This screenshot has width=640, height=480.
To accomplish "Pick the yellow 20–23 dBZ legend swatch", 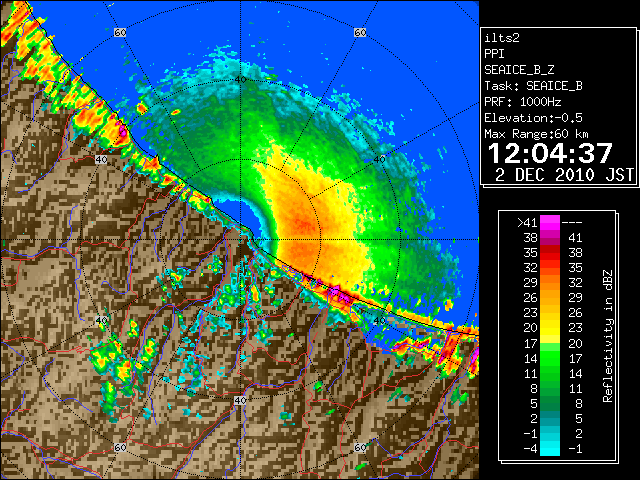I will pos(550,328).
